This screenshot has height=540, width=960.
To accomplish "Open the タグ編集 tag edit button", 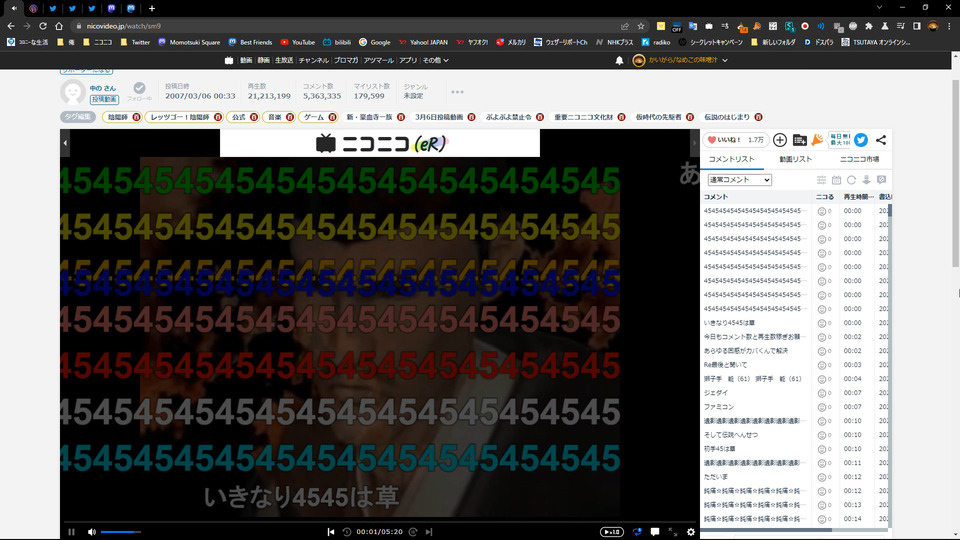I will (x=78, y=117).
